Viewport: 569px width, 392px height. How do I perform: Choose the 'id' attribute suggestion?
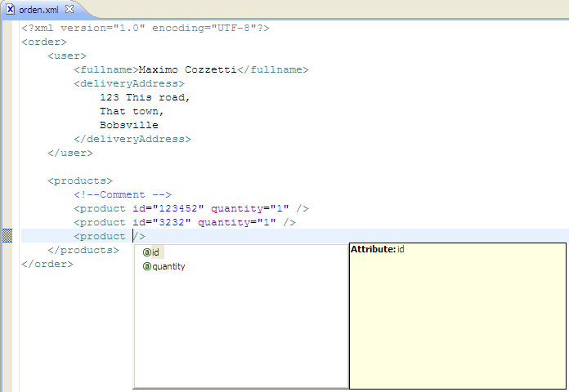coord(155,252)
